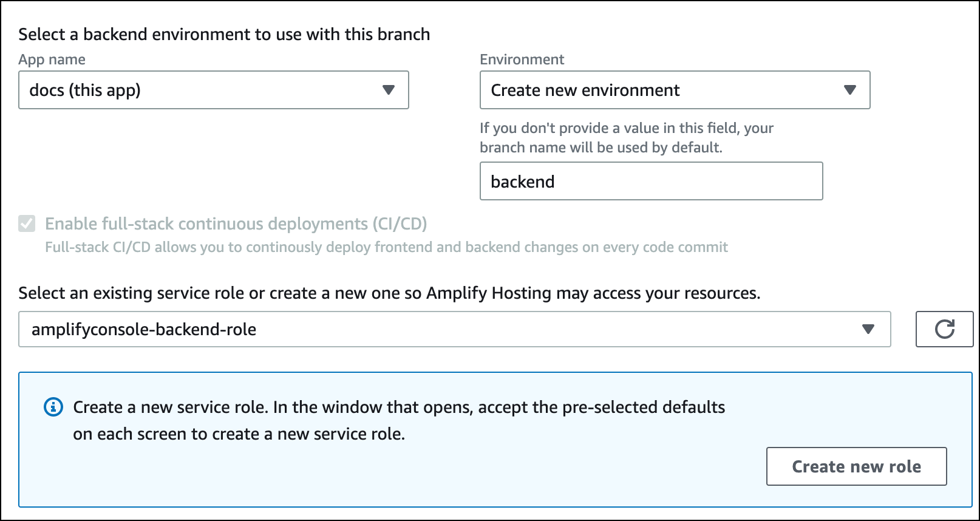Viewport: 980px width, 521px height.
Task: Focus the 'backend' environment name field
Action: (651, 181)
